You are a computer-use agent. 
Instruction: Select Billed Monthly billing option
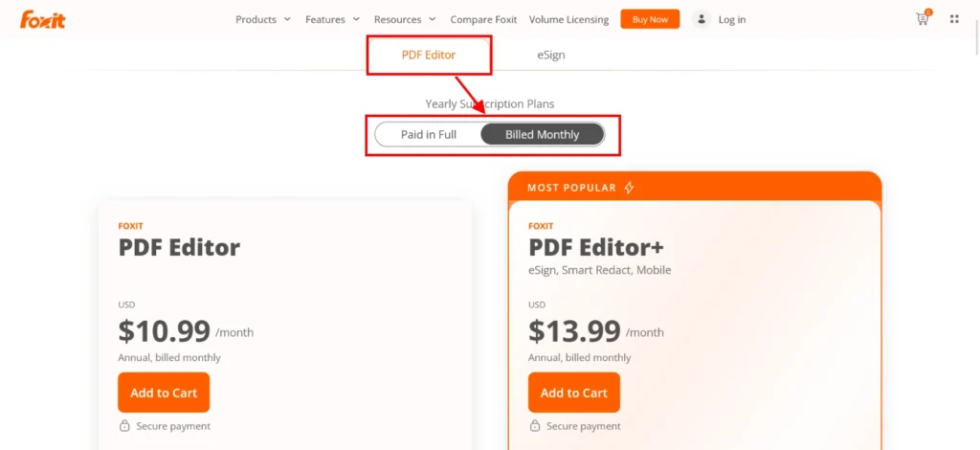[x=542, y=135]
